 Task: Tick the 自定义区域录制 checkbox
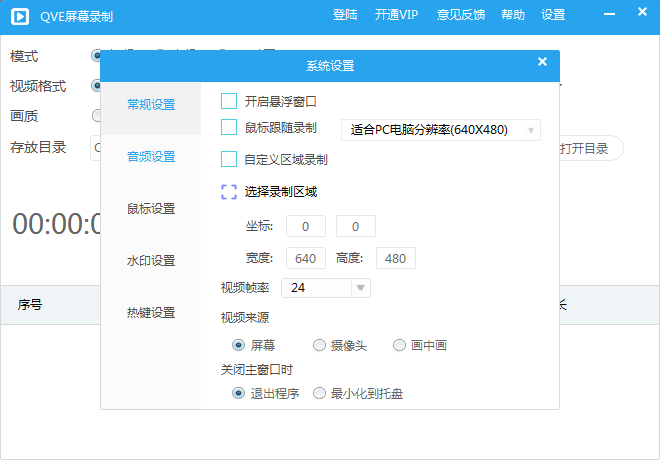(229, 159)
